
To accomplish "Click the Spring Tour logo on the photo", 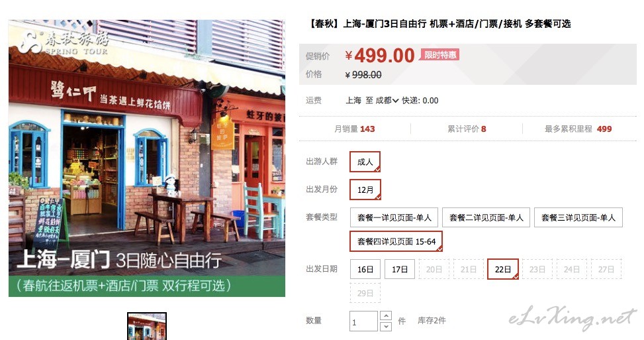I will pyautogui.click(x=64, y=42).
